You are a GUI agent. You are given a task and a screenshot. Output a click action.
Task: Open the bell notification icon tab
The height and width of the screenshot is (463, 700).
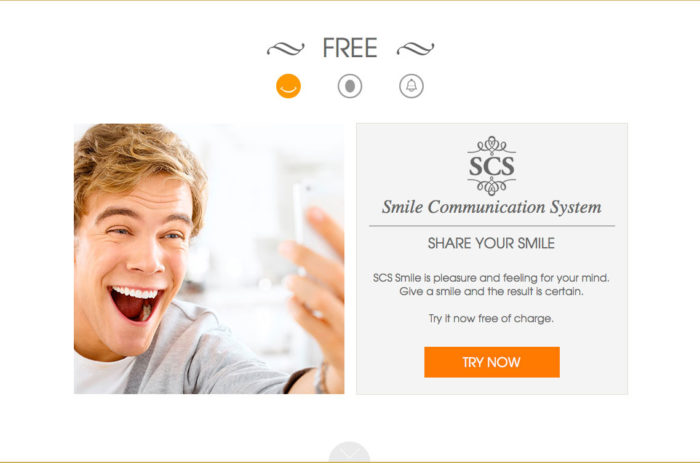(411, 86)
